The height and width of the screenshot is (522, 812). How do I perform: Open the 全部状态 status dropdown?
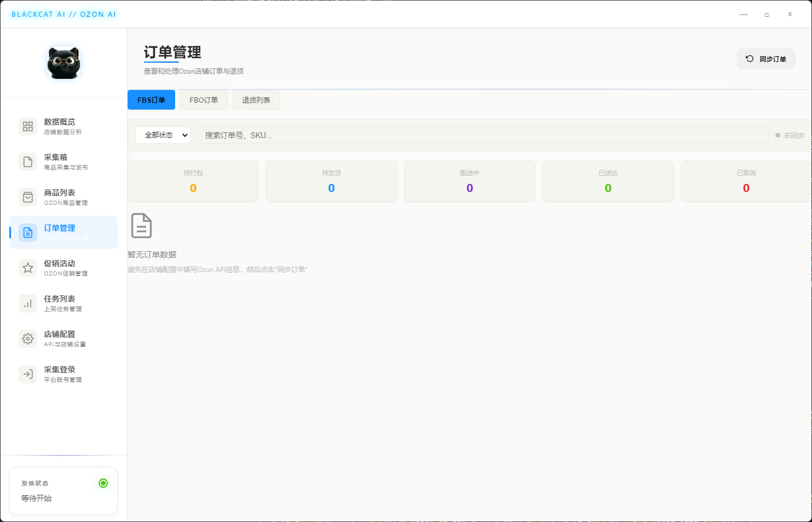coord(163,135)
